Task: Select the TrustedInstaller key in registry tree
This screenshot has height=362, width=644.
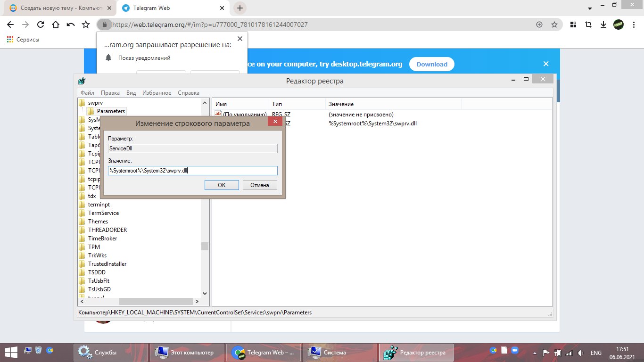Action: (107, 264)
